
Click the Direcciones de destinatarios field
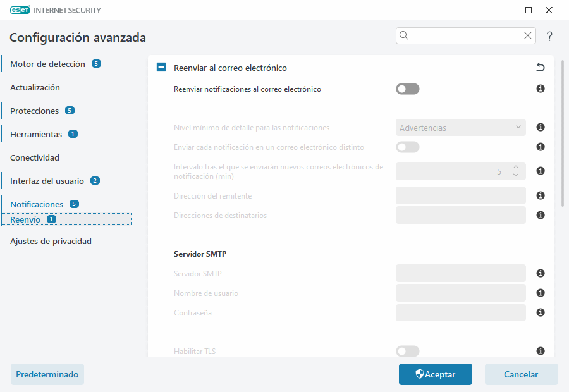coord(460,215)
